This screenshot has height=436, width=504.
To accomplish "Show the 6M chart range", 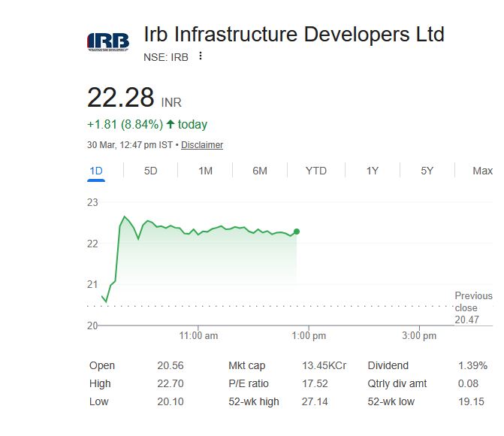I will (x=260, y=171).
